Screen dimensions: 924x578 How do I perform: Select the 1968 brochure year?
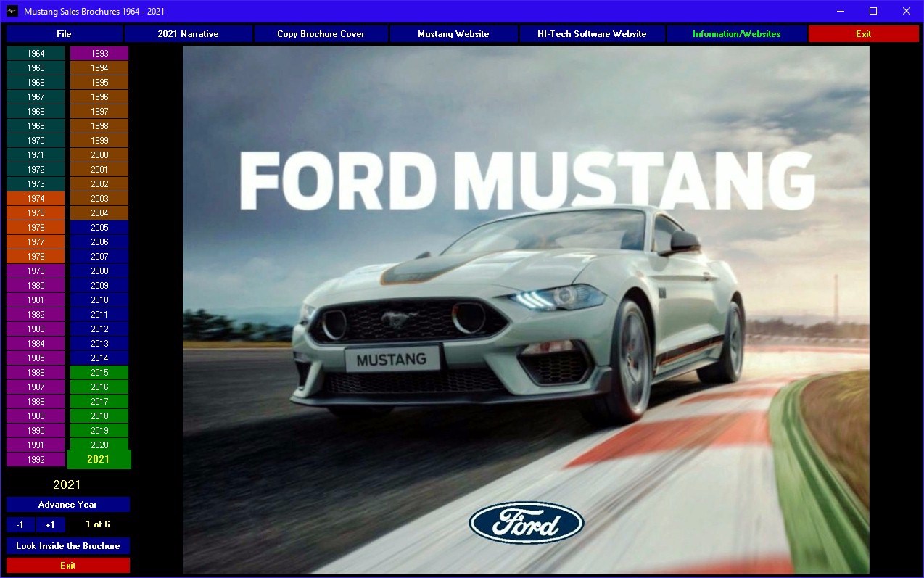pos(36,112)
